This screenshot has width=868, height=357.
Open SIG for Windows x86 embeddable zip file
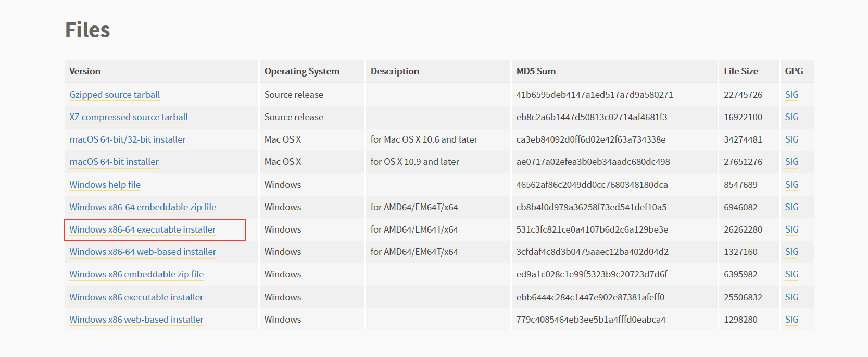pos(791,274)
